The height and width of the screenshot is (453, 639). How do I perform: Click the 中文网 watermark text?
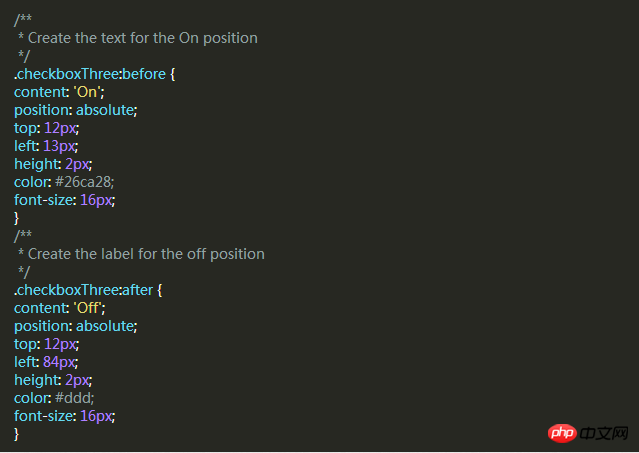(x=604, y=433)
